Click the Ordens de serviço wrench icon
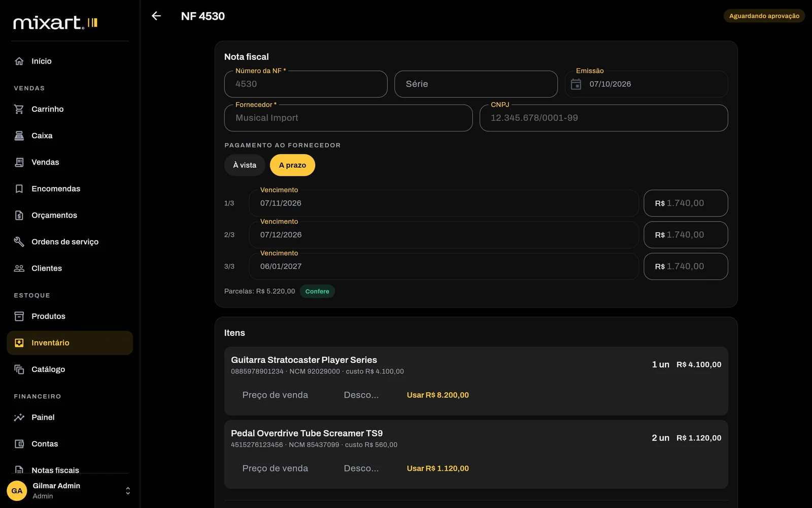The height and width of the screenshot is (508, 812). 19,242
